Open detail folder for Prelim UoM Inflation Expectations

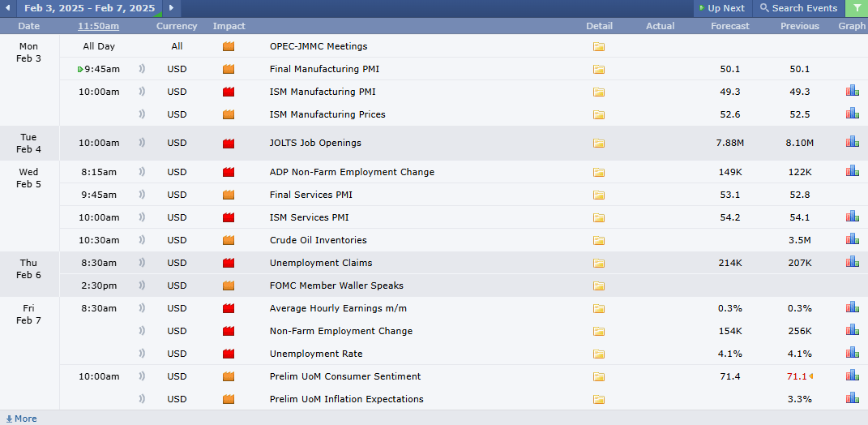(598, 400)
